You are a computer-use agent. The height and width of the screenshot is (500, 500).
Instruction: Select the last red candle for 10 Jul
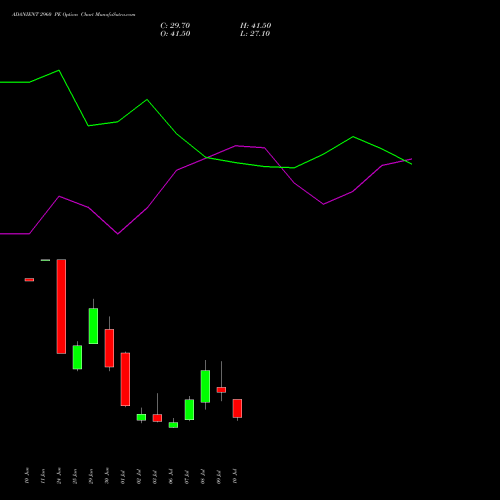click(x=237, y=408)
